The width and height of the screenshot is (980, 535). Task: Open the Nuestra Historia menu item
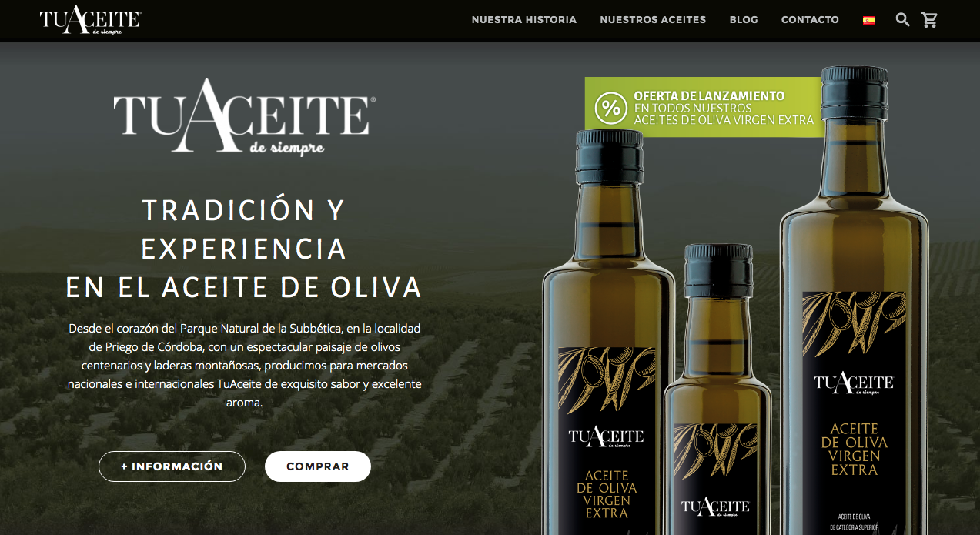tap(524, 20)
